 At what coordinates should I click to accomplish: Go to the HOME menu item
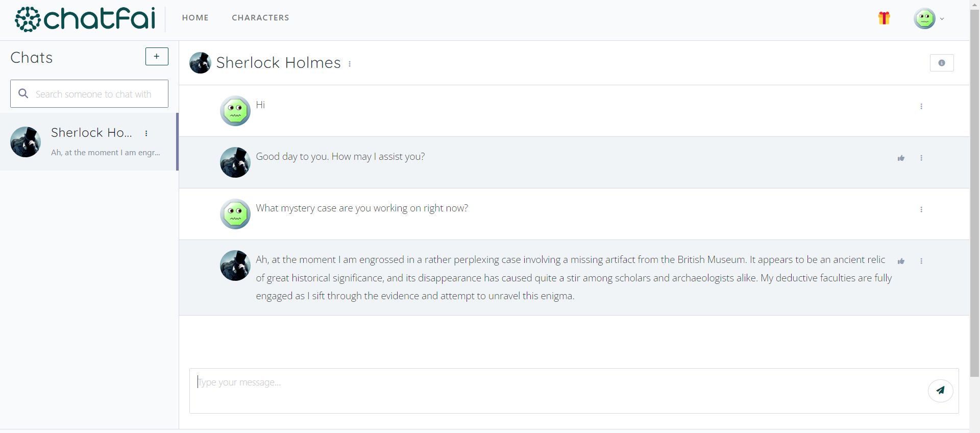(195, 18)
